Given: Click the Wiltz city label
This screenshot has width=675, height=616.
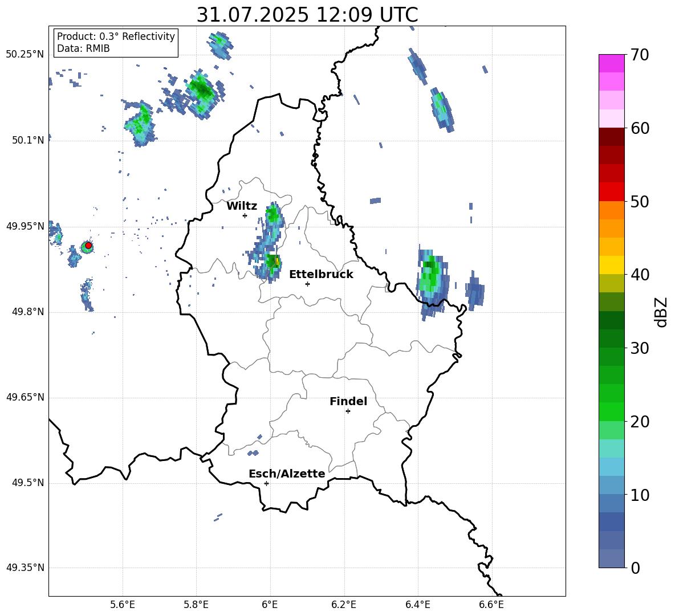Looking at the screenshot, I should (242, 206).
